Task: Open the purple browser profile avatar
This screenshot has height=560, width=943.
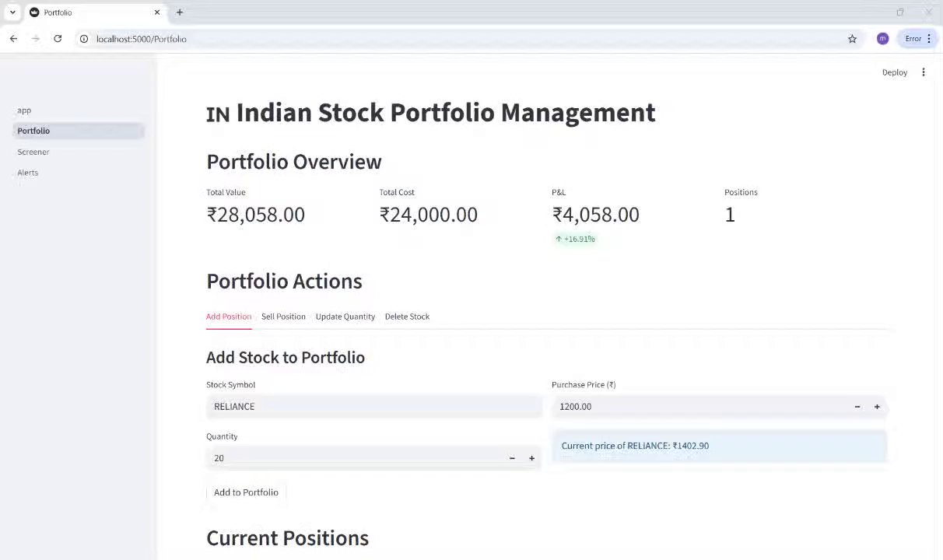Action: [882, 39]
